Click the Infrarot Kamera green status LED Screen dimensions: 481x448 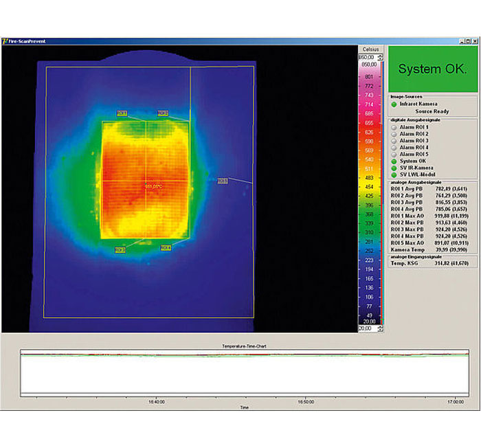[393, 104]
